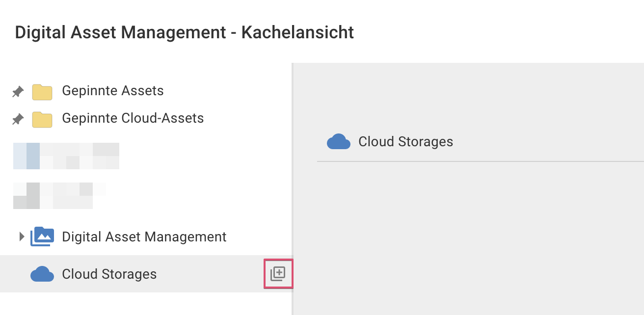
Task: Click the first blurred entry below Gepinnte Cloud-Assets
Action: tap(66, 156)
